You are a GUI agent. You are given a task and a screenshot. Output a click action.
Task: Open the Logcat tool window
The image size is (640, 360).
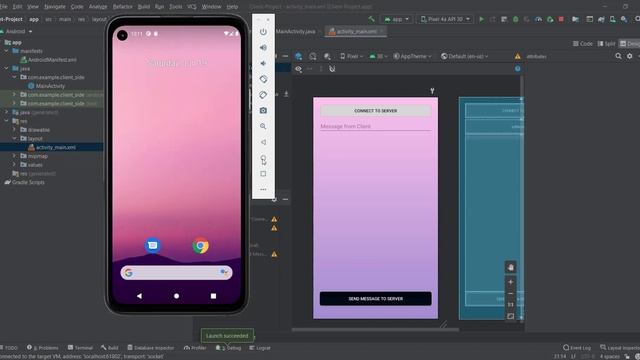click(x=260, y=348)
